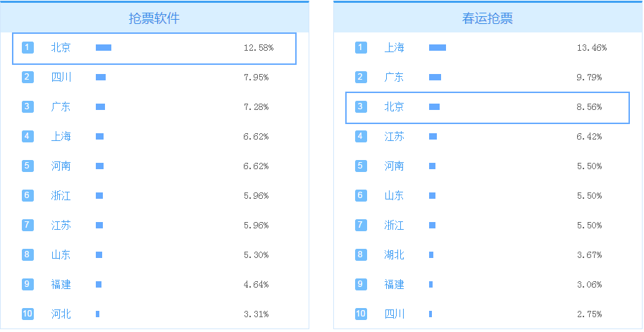Open 上海 link in 春运抢票 ranking

tap(394, 48)
